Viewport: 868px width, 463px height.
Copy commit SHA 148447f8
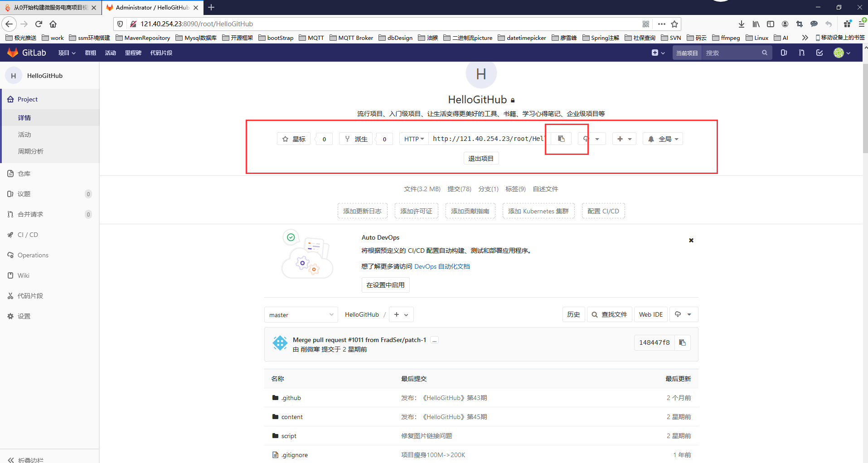(x=682, y=342)
